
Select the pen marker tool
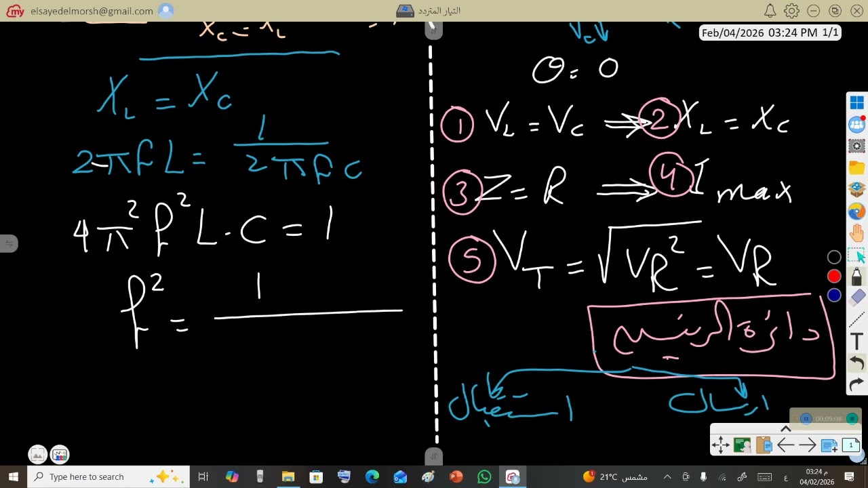pos(856,277)
